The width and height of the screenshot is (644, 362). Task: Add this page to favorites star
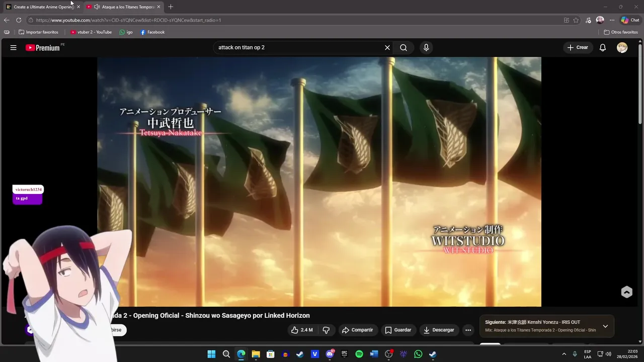coord(576,20)
